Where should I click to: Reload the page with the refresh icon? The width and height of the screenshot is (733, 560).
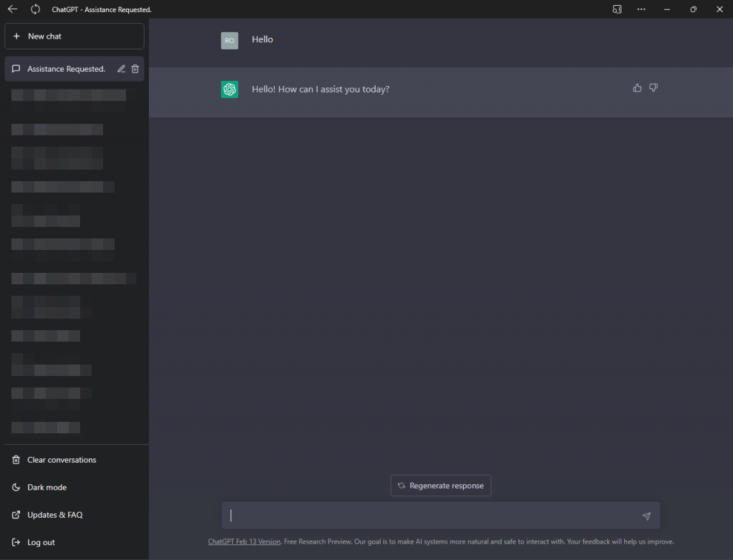click(36, 9)
